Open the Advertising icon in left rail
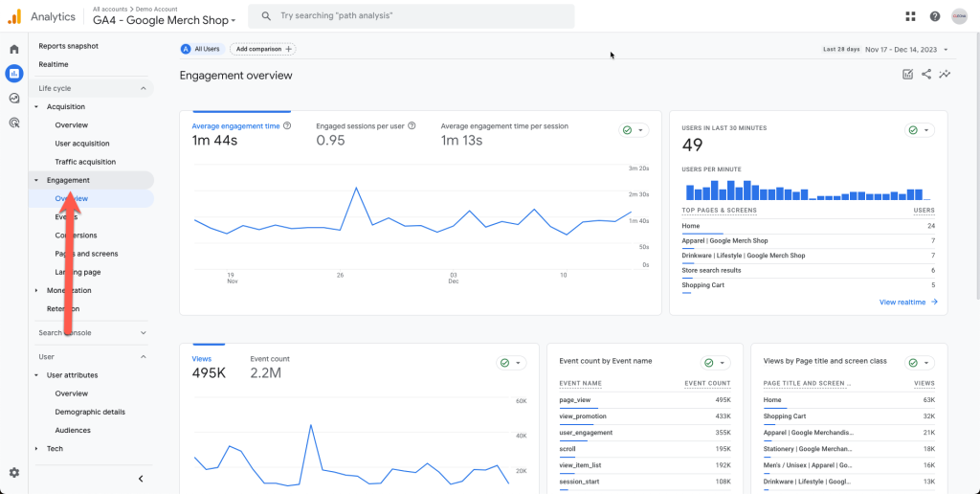The width and height of the screenshot is (980, 494). tap(13, 123)
